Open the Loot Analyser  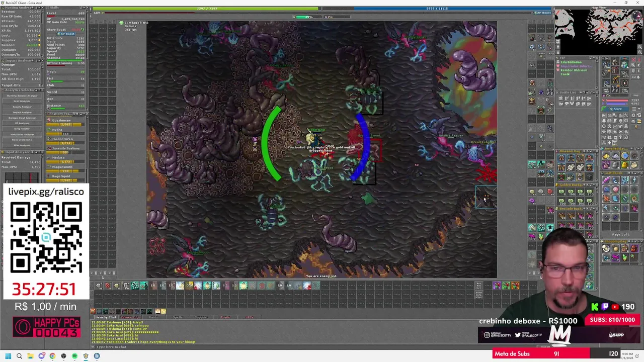(x=22, y=101)
